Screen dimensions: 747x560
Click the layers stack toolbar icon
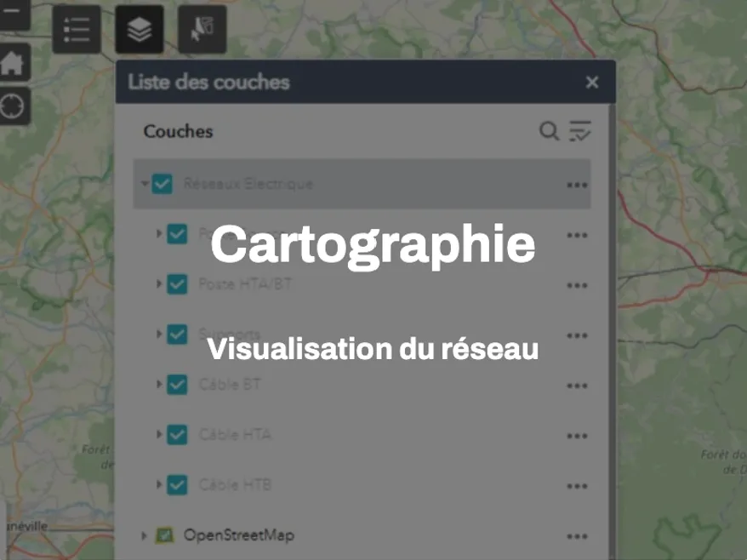click(140, 30)
